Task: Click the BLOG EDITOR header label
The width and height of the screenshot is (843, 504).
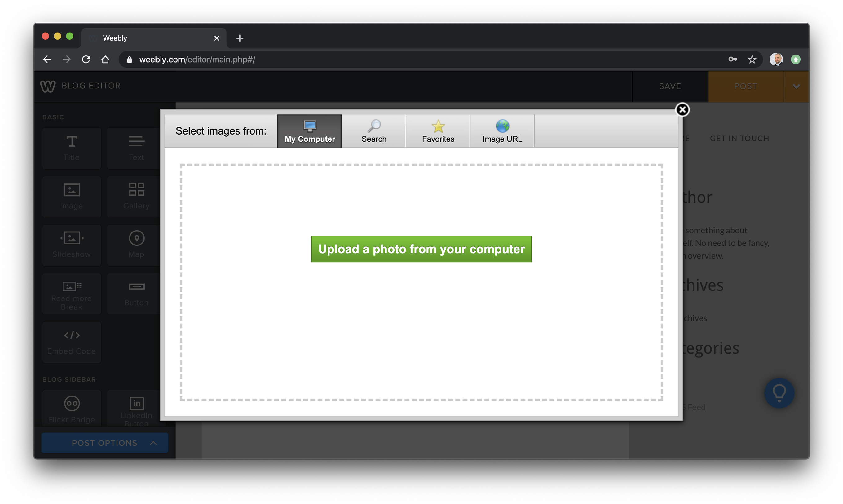Action: (91, 86)
